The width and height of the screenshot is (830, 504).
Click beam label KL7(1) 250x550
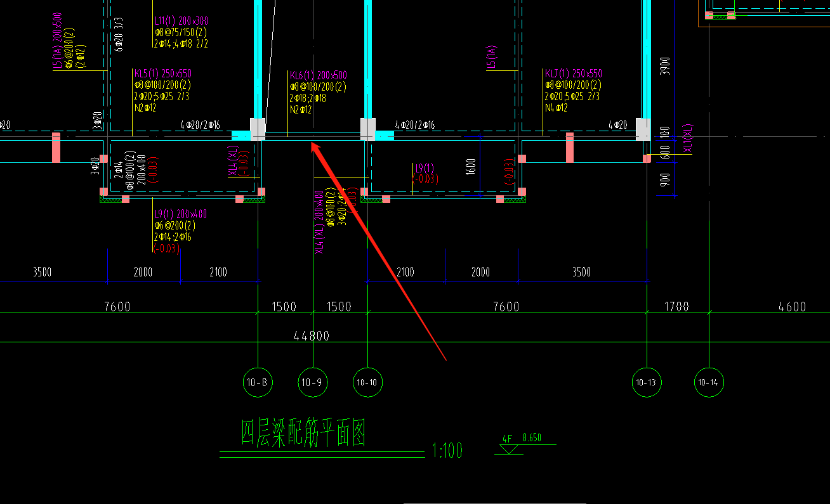coord(574,74)
